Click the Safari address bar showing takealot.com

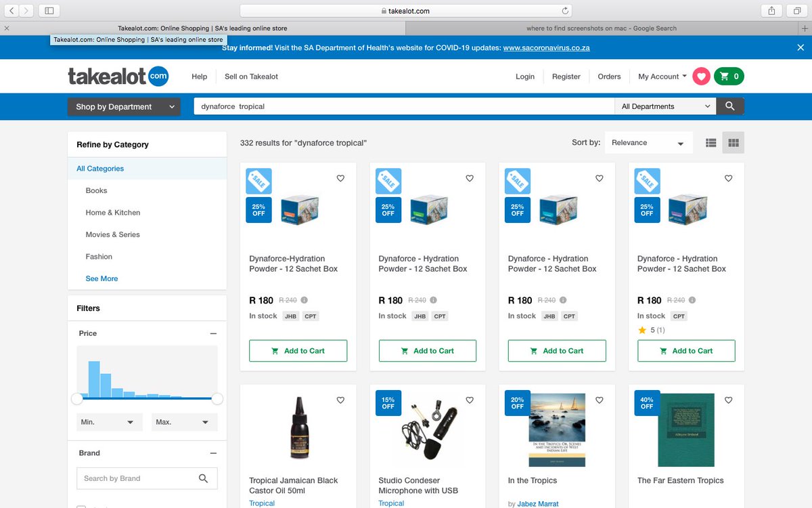point(406,11)
